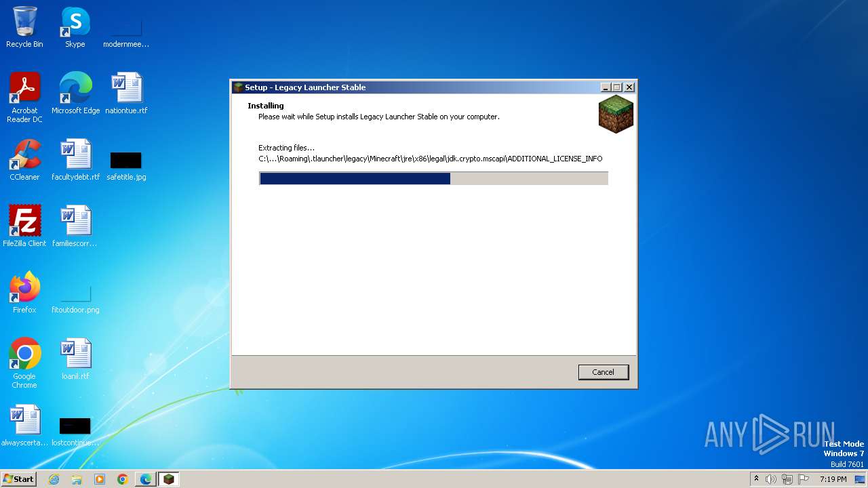Click the Show desktop button
Viewport: 868px width, 488px height.
(x=860, y=479)
